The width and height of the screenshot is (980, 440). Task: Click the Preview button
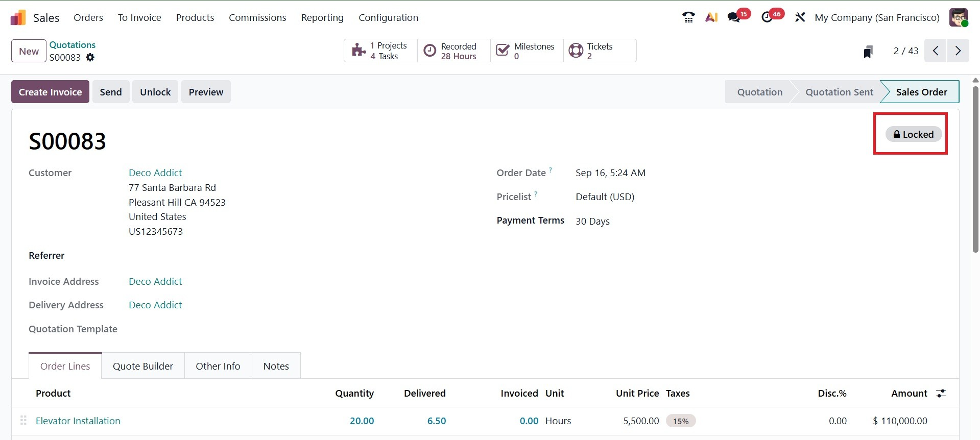(206, 92)
